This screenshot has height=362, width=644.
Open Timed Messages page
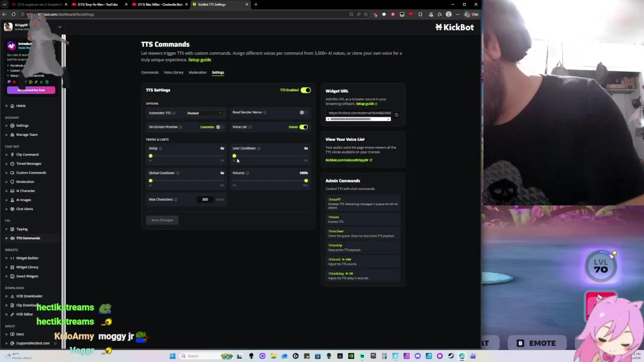pyautogui.click(x=28, y=163)
